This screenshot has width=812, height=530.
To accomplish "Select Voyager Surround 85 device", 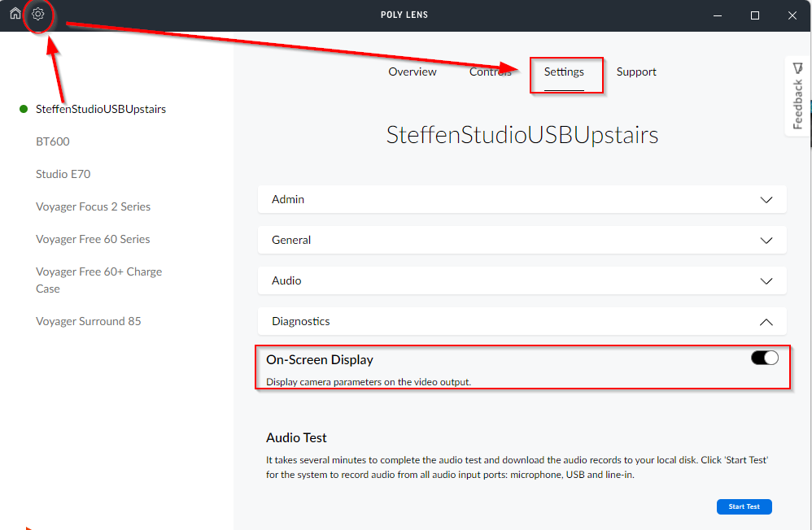I will point(88,321).
